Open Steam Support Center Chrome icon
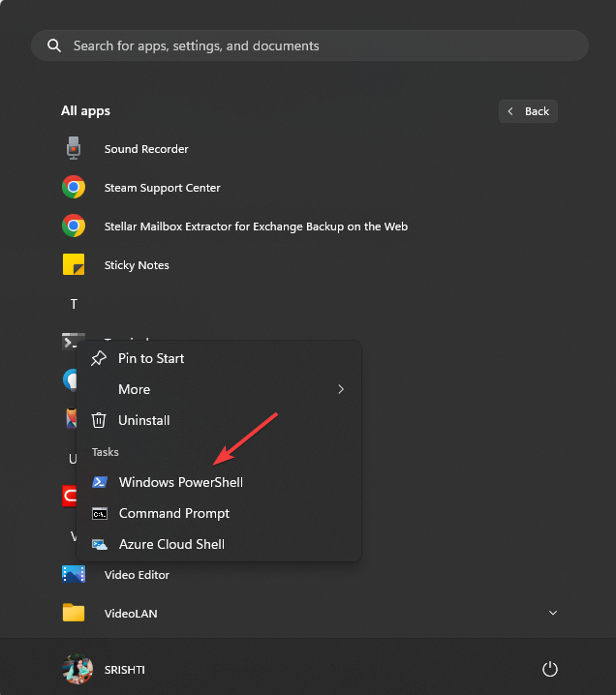 (74, 187)
